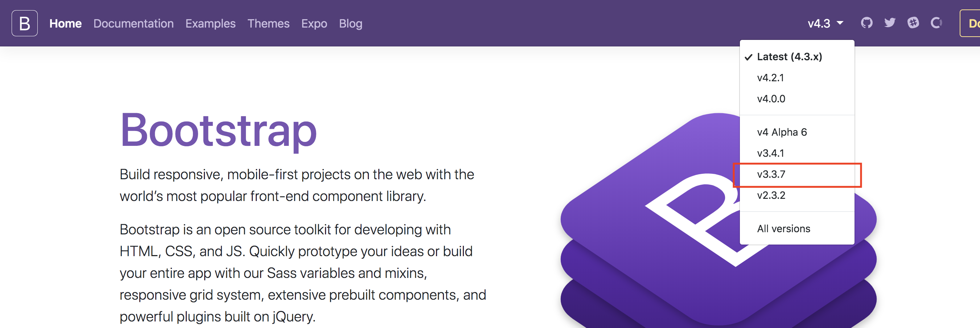Screen dimensions: 980x328
Task: Choose v4.0.0 from the version list
Action: (x=771, y=99)
